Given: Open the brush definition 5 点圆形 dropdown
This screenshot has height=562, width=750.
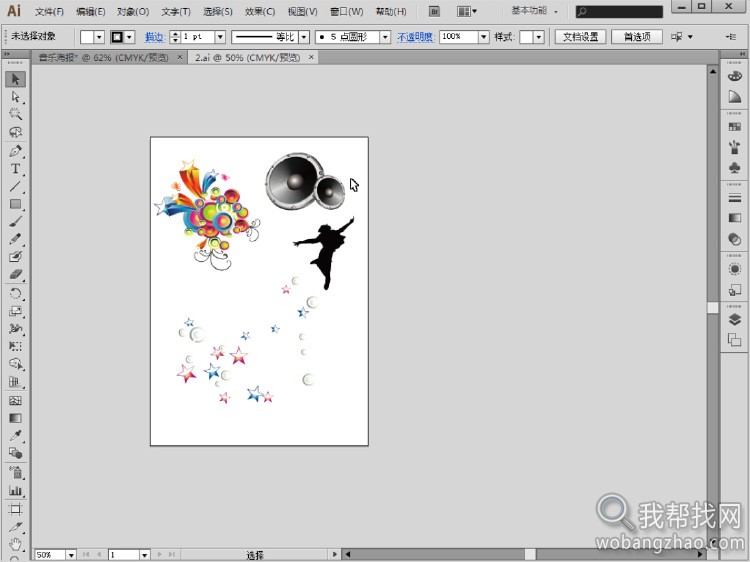Looking at the screenshot, I should click(x=385, y=37).
